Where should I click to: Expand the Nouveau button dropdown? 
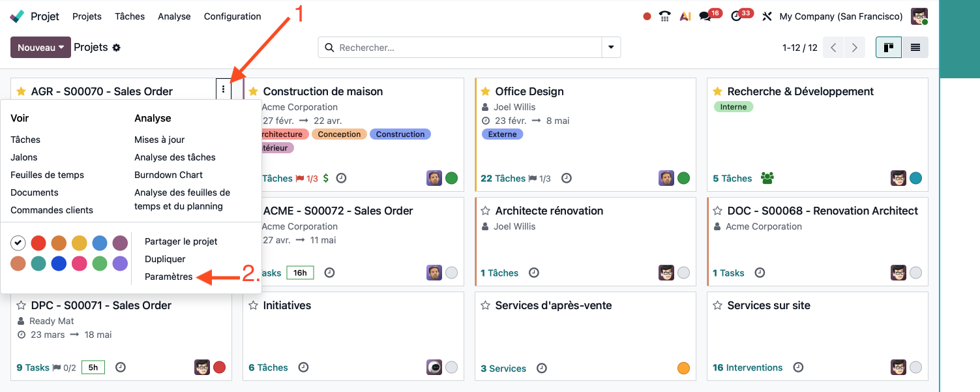tap(40, 48)
